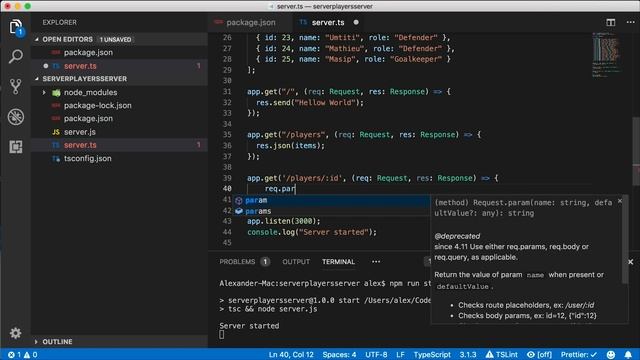
Task: Click the res.send("Hellow World") line
Action: click(x=309, y=102)
